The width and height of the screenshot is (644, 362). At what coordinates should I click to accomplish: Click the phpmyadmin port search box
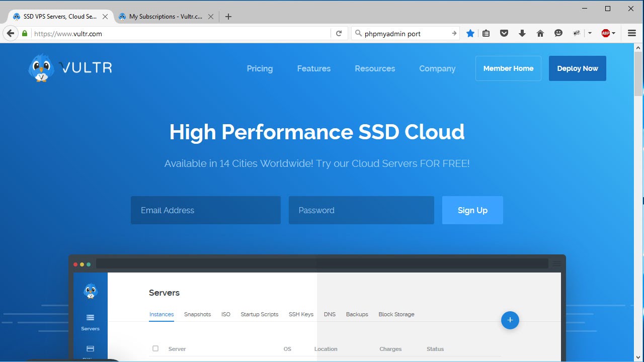tap(407, 34)
